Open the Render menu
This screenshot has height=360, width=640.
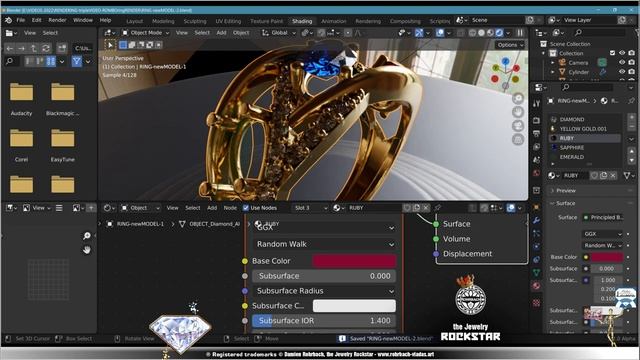[x=57, y=20]
